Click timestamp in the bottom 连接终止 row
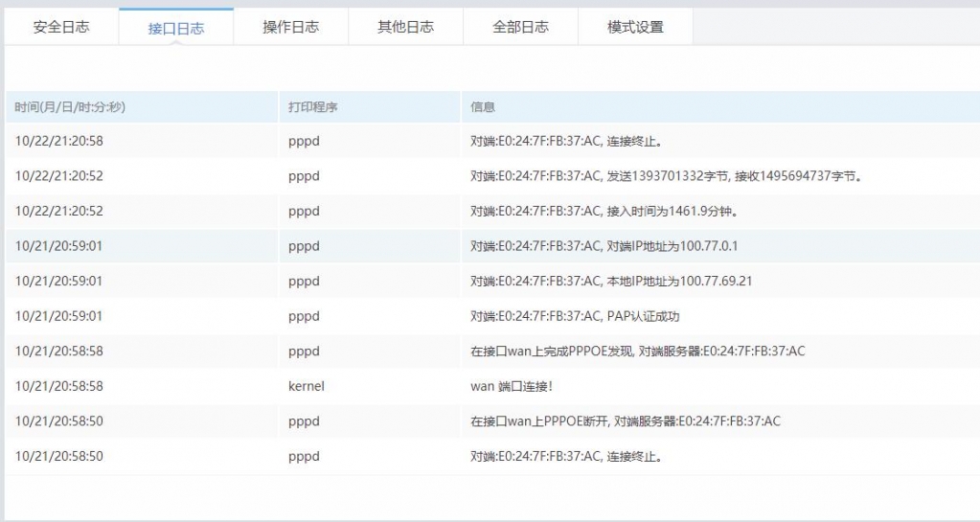 point(58,456)
